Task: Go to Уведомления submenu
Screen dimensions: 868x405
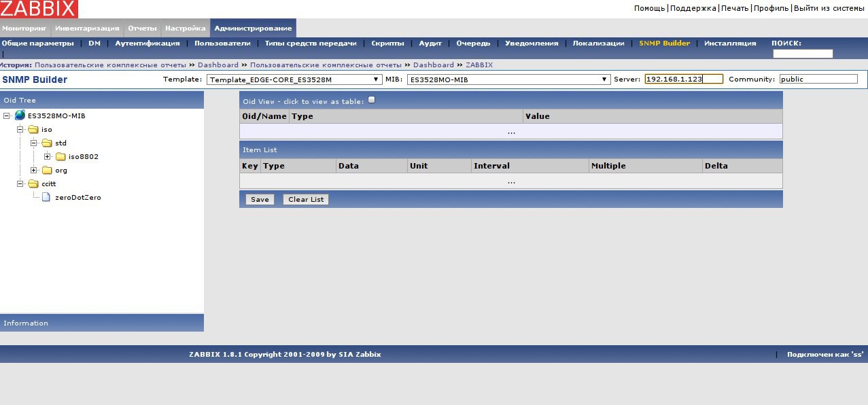Action: pos(532,43)
